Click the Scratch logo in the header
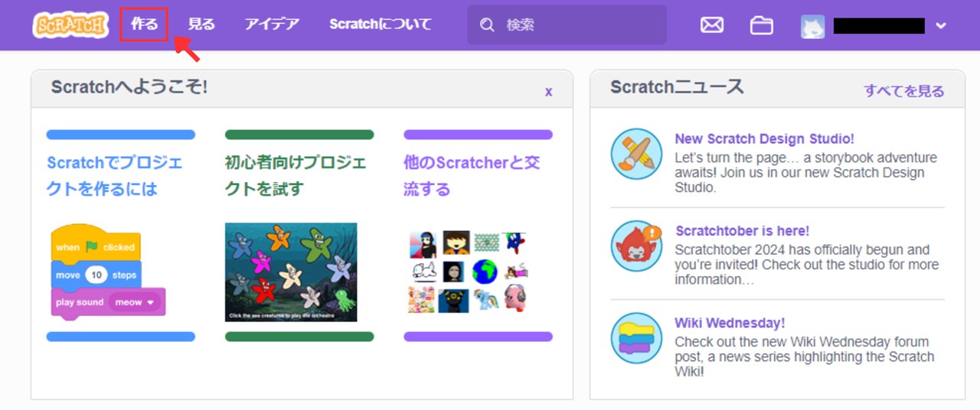The width and height of the screenshot is (980, 410). 70,24
